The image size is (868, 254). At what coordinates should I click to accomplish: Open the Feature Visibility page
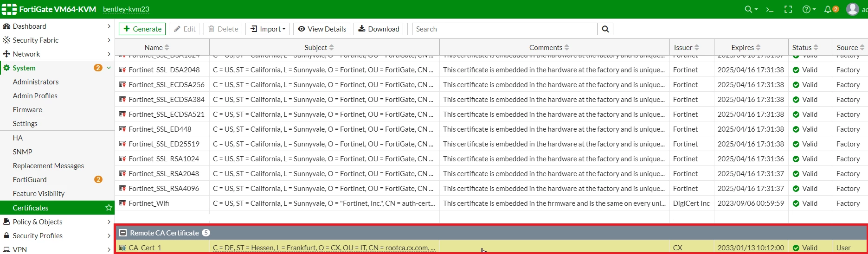[39, 193]
